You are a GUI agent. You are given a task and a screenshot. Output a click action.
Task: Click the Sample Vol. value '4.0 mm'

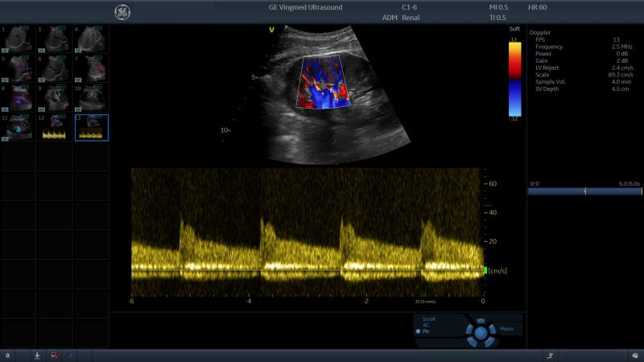tap(621, 82)
